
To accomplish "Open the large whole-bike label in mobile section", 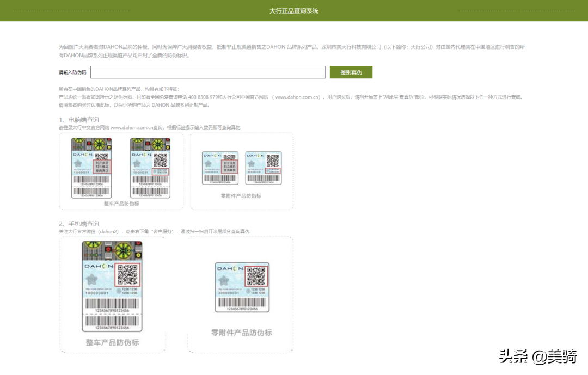I will tap(112, 286).
